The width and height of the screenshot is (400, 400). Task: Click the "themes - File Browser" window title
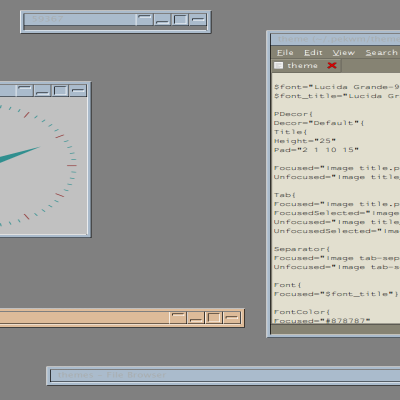click(x=112, y=375)
